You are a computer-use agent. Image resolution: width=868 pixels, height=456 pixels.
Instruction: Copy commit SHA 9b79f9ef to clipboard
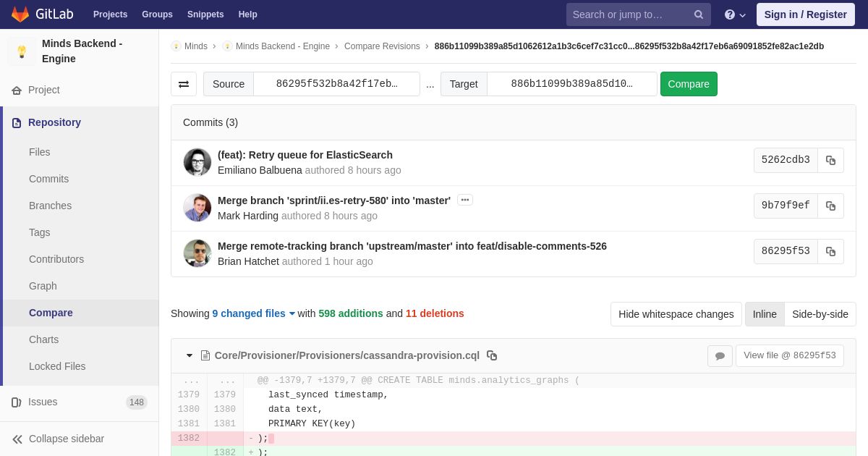click(x=830, y=206)
